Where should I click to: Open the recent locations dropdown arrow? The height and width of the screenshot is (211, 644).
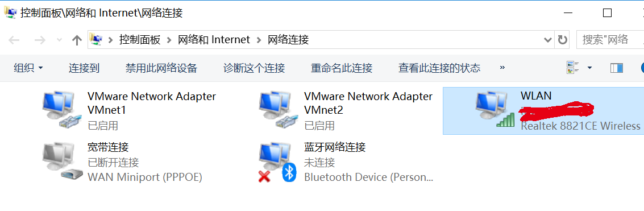click(59, 40)
